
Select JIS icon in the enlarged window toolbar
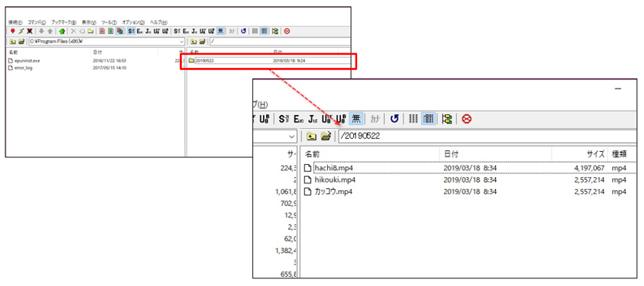point(313,119)
